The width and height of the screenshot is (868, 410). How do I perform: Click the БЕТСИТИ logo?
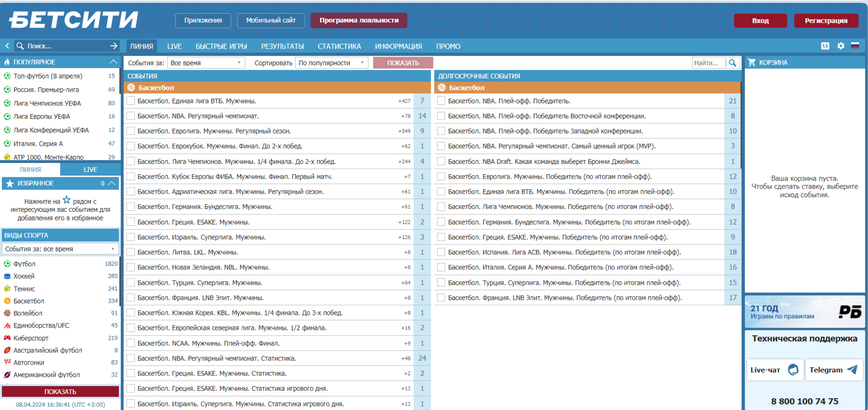(74, 20)
